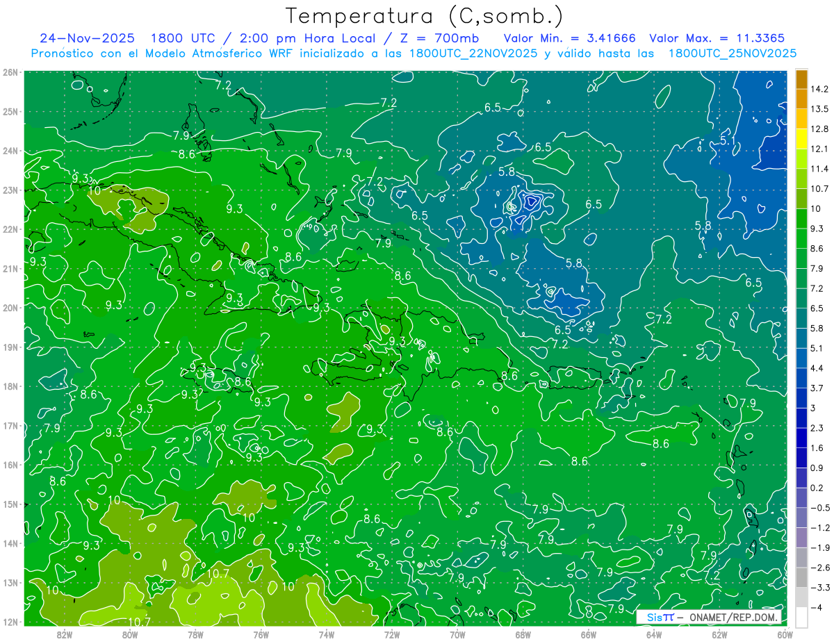Click the 3.7 value on the color scale
834x644 pixels.
click(817, 388)
